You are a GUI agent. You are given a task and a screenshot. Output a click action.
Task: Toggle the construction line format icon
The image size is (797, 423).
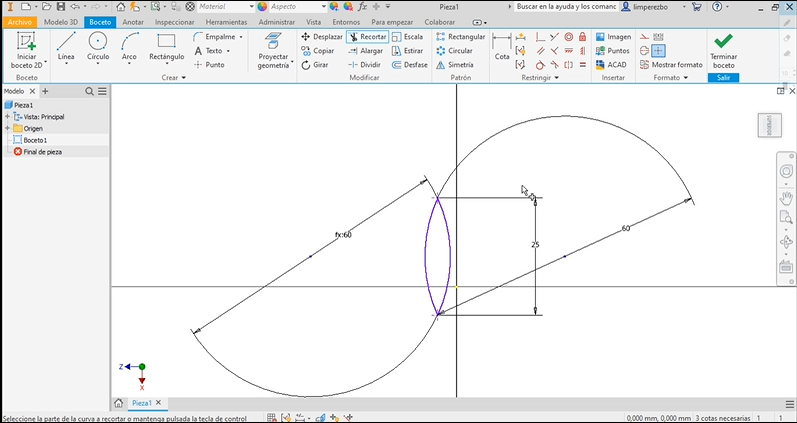[x=645, y=37]
